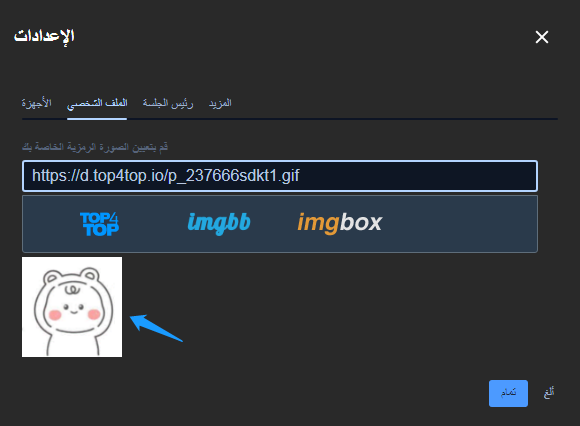Click the الإعدادات dialog title
The width and height of the screenshot is (580, 426).
pyautogui.click(x=44, y=37)
